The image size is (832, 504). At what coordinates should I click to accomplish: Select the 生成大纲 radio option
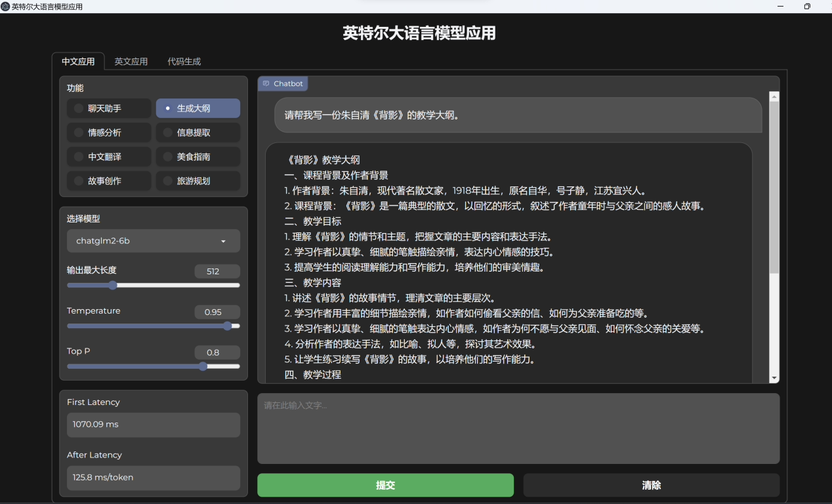[x=198, y=108]
